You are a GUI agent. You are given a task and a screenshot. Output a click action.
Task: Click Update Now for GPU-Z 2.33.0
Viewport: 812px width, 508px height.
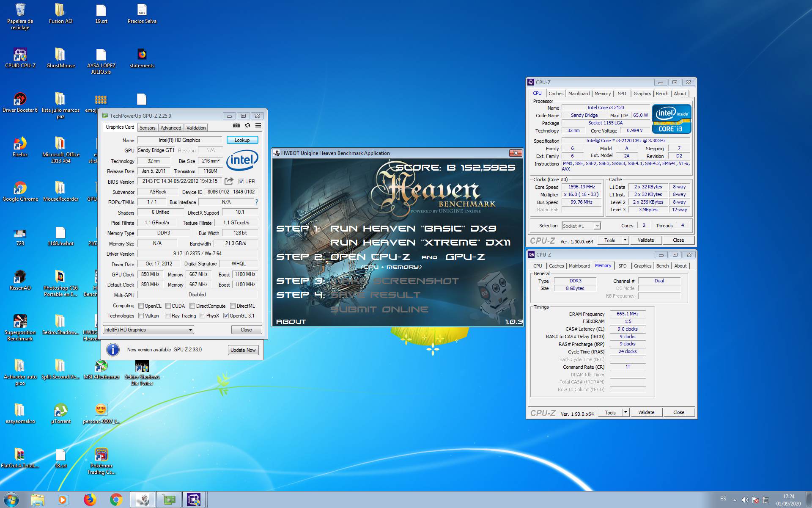click(243, 350)
